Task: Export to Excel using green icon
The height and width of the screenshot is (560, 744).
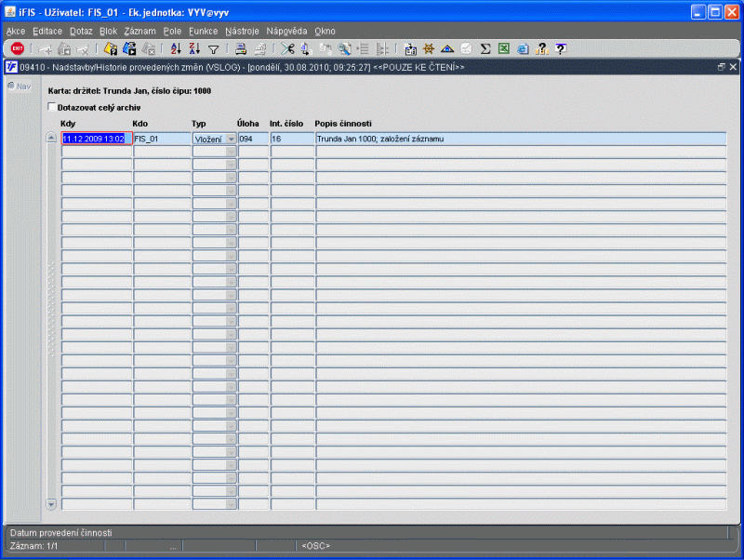Action: pyautogui.click(x=504, y=48)
